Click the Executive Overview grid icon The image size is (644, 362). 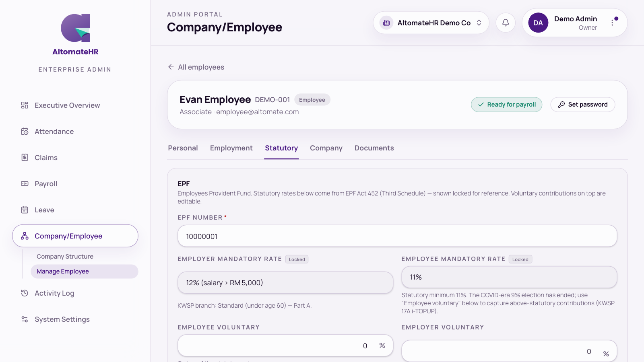tap(25, 105)
